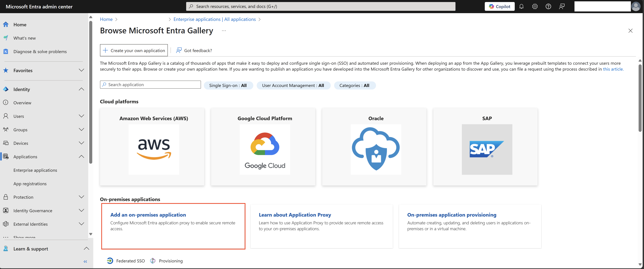Open the Identity Overview item

coord(22,103)
